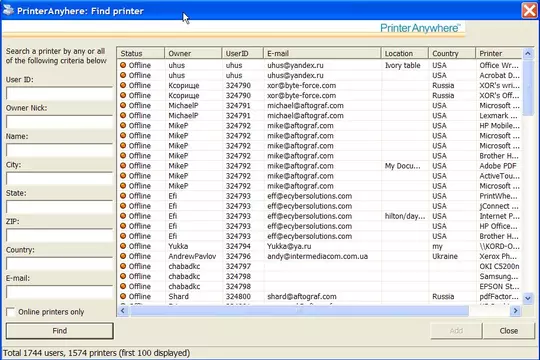
Task: Click the Printer Anywhere logo
Action: pyautogui.click(x=420, y=28)
